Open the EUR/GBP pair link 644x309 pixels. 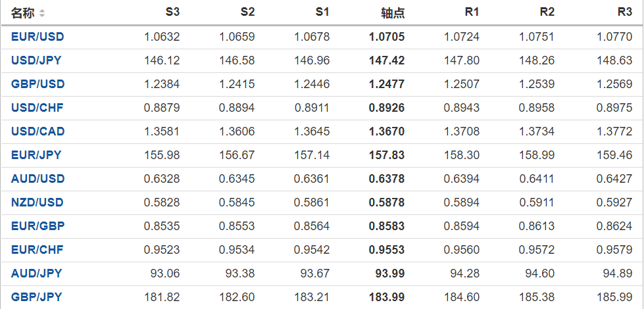pos(37,226)
